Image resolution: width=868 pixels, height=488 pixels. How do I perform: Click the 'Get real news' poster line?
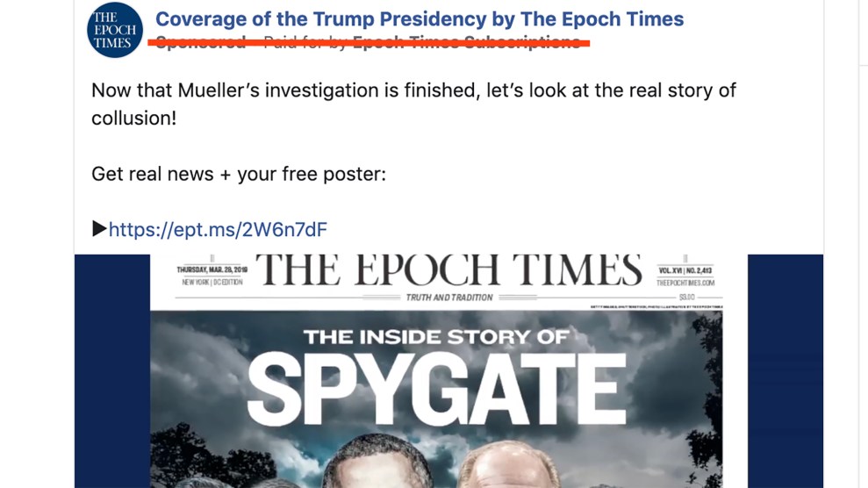point(239,174)
